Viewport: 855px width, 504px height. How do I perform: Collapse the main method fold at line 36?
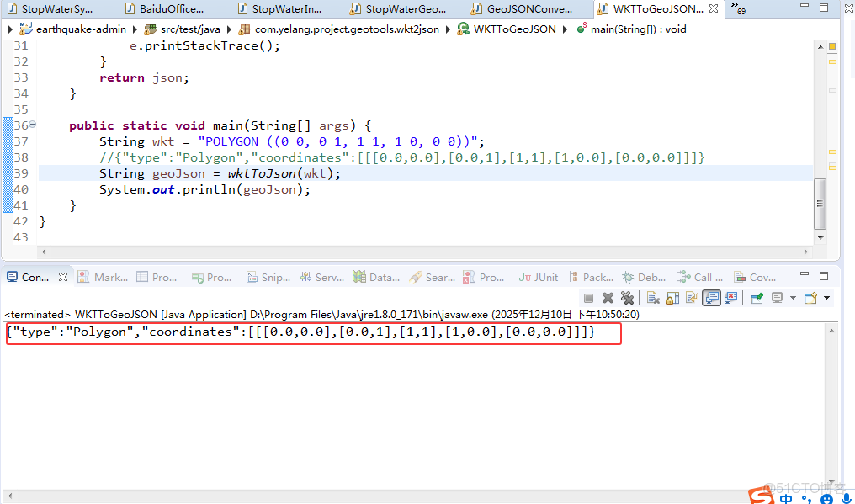32,125
